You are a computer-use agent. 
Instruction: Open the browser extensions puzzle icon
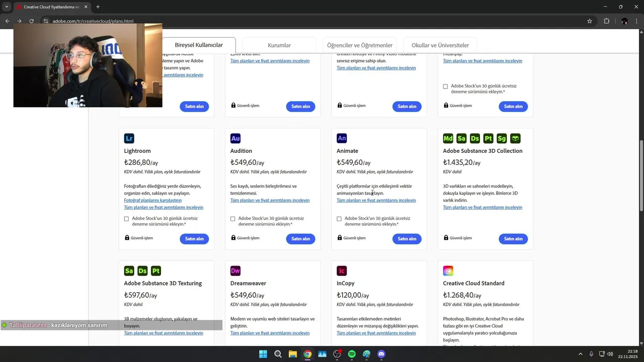click(606, 21)
